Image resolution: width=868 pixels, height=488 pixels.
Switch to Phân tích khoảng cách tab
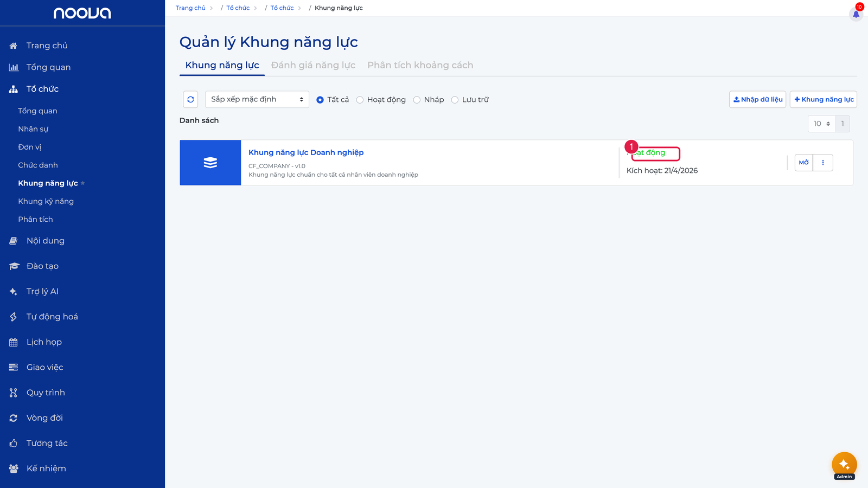pyautogui.click(x=420, y=65)
